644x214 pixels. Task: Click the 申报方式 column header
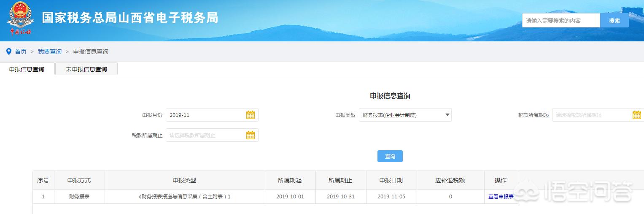(x=79, y=180)
